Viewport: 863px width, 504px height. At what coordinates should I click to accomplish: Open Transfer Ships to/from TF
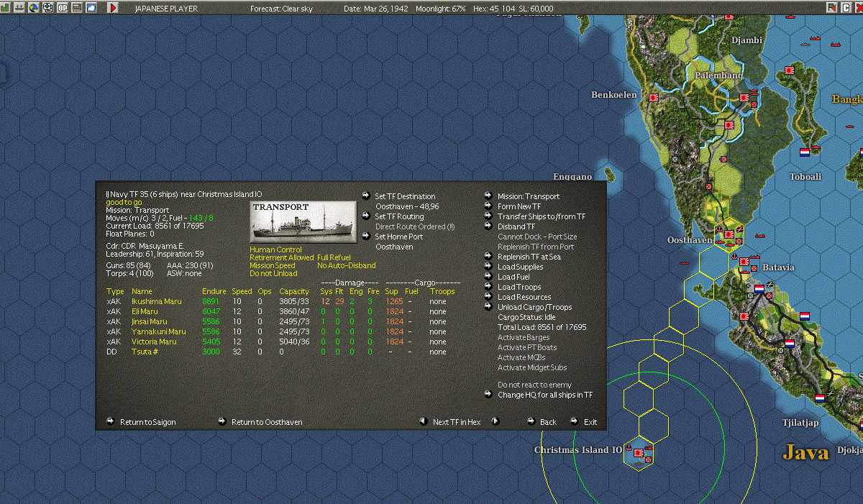(542, 216)
